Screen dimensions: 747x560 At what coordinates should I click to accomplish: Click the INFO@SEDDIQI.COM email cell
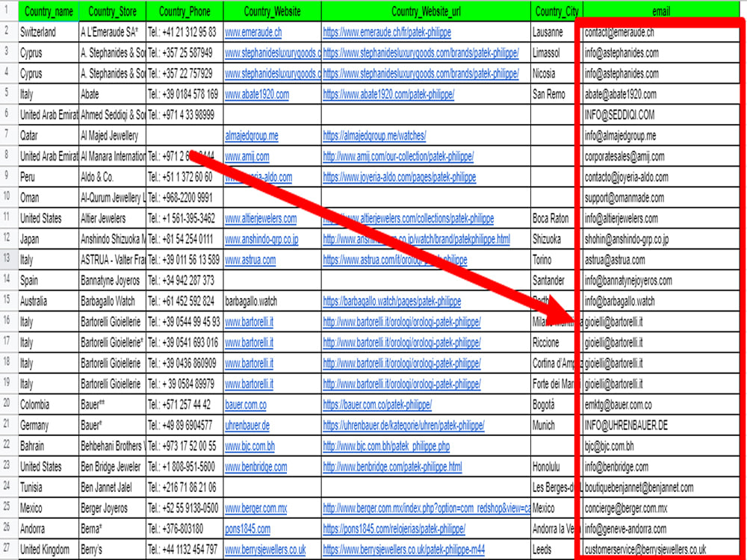tap(661, 115)
